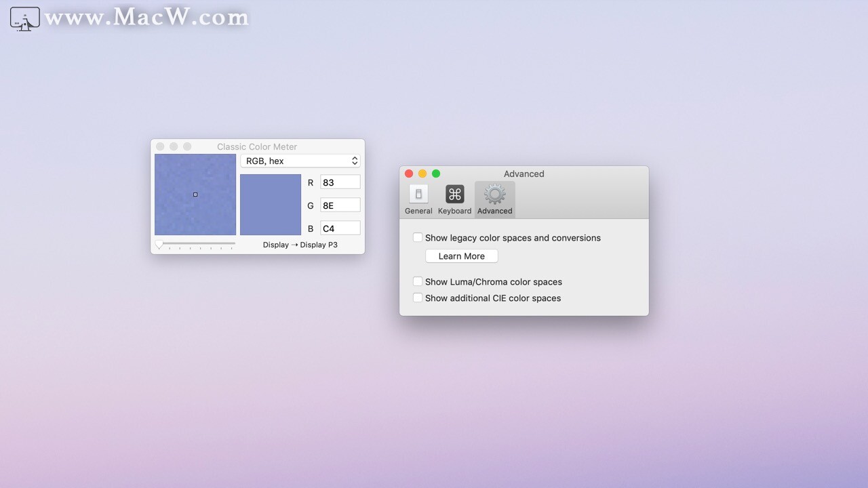The width and height of the screenshot is (868, 488).
Task: Click the Learn More button
Action: 461,256
